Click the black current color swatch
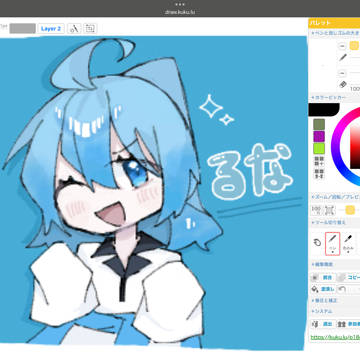This screenshot has width=360, height=360. coord(324,110)
